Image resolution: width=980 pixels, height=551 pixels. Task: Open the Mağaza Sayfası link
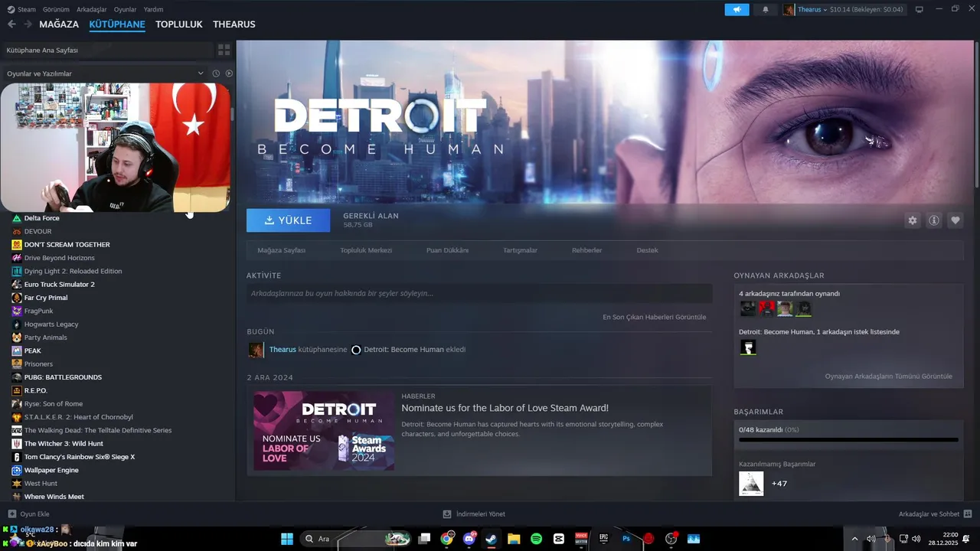[x=282, y=250]
